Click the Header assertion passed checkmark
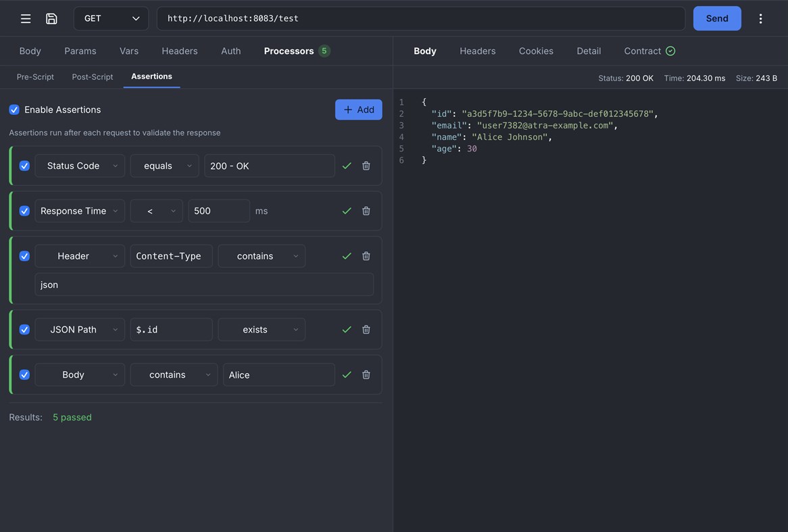Image resolution: width=788 pixels, height=532 pixels. (347, 256)
